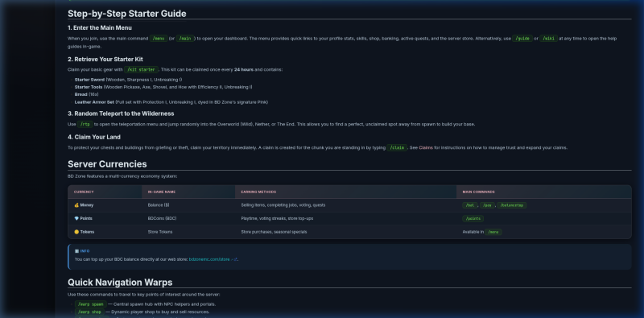Click the Earning Methods column header

pyautogui.click(x=258, y=192)
